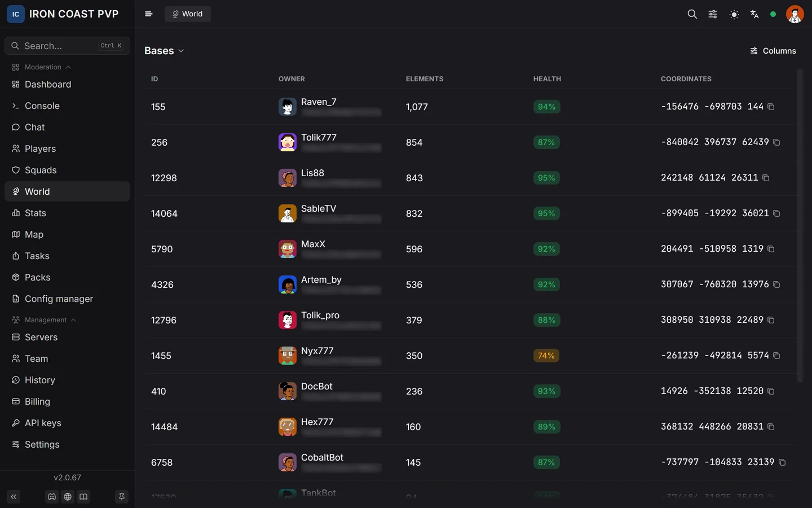
Task: Toggle light/dark theme sun icon
Action: point(734,14)
